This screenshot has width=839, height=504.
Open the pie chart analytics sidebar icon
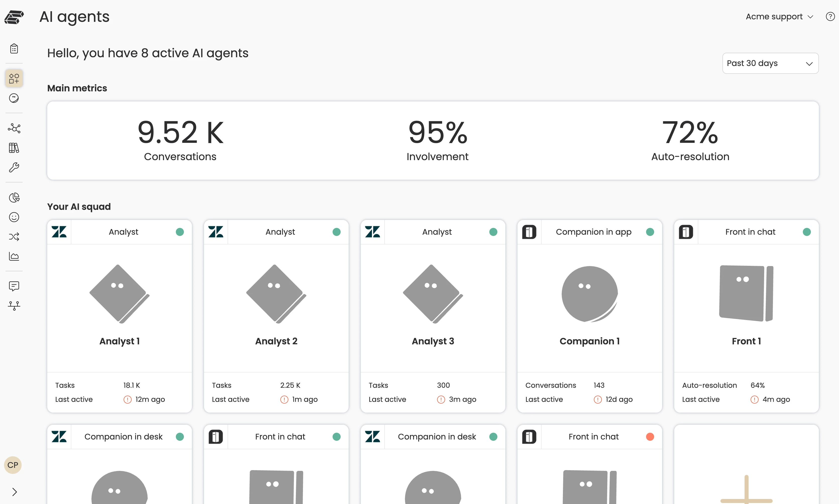click(x=14, y=198)
